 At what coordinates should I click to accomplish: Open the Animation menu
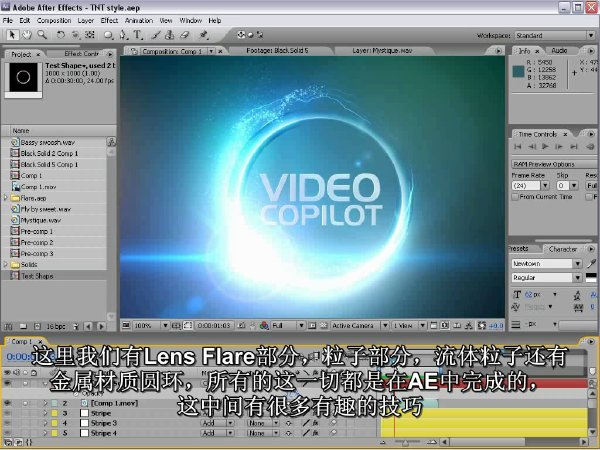[139, 20]
